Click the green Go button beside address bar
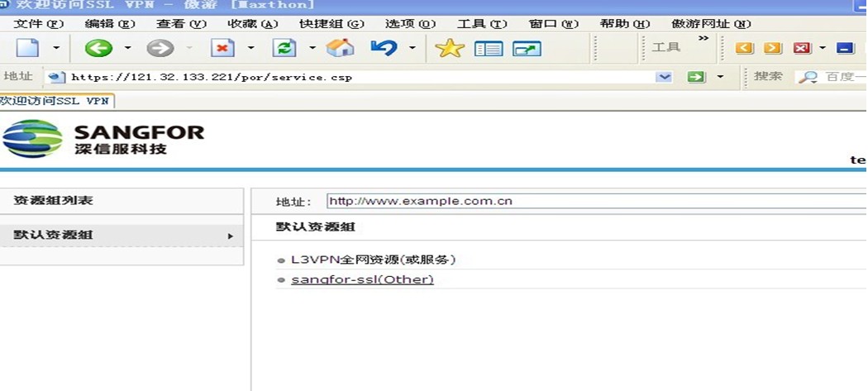 click(x=697, y=77)
